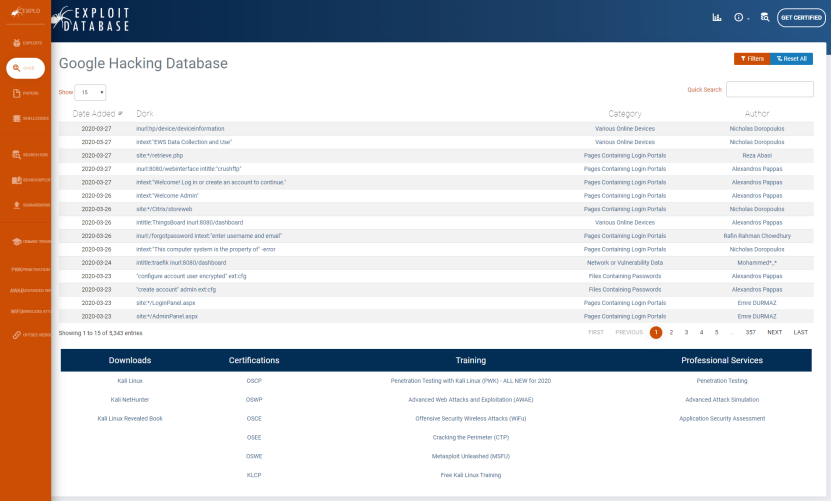Open the Show entries count dropdown

(x=90, y=92)
